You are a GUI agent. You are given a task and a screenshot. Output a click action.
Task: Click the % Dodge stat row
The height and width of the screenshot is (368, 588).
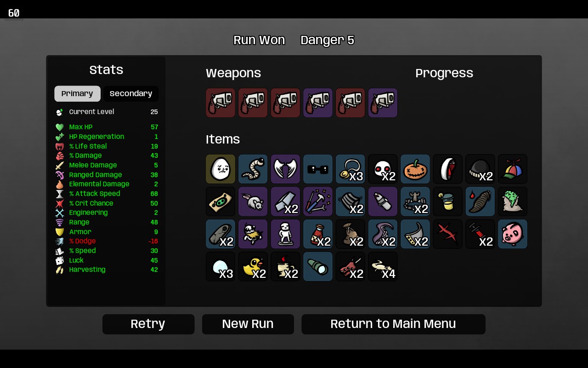(107, 241)
